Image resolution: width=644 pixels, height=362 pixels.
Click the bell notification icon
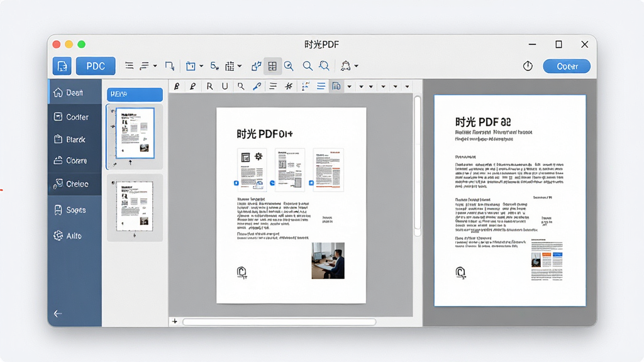(346, 65)
